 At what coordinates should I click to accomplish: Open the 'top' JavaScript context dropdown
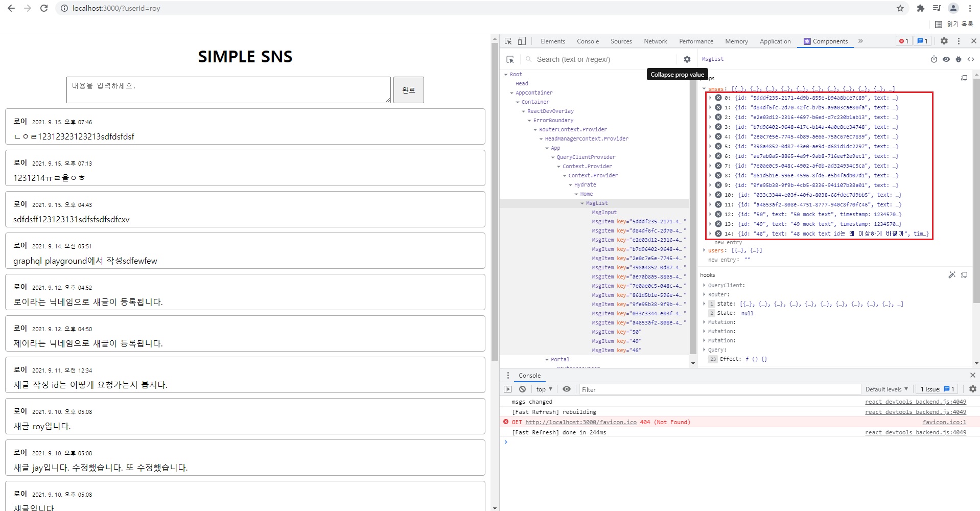(544, 389)
